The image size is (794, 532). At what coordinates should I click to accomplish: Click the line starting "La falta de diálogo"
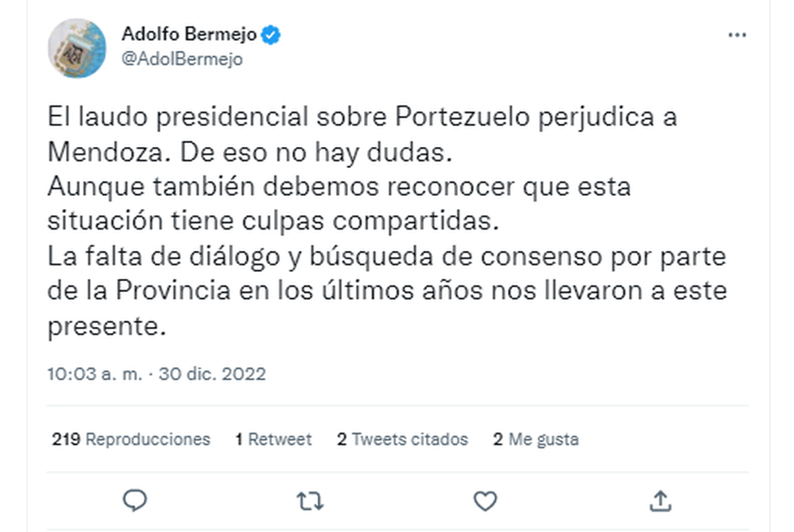[386, 256]
